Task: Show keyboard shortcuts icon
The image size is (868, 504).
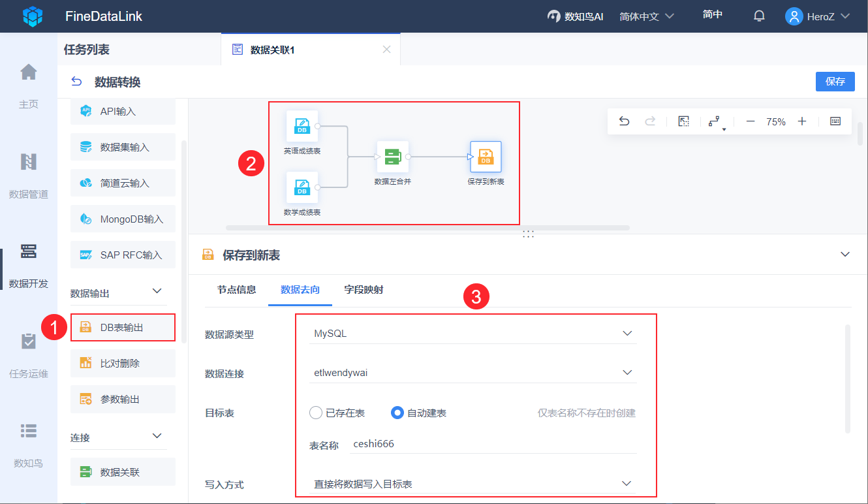Action: click(835, 121)
